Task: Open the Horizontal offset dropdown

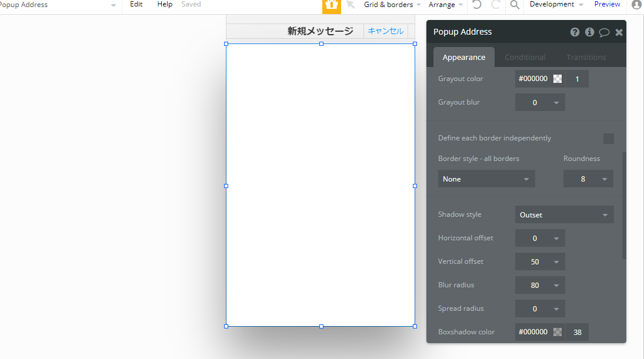Action: click(x=540, y=239)
